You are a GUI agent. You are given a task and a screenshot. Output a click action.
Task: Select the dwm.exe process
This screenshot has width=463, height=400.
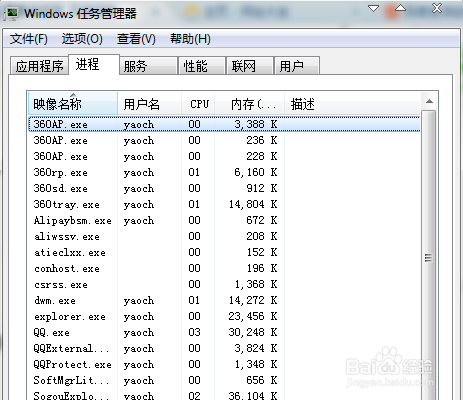(x=224, y=300)
